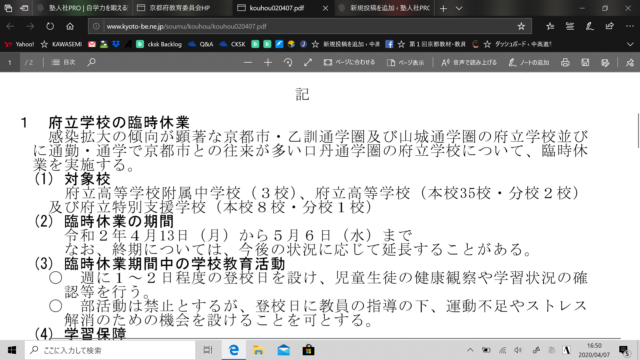Open the reading list hub icon

point(570,27)
